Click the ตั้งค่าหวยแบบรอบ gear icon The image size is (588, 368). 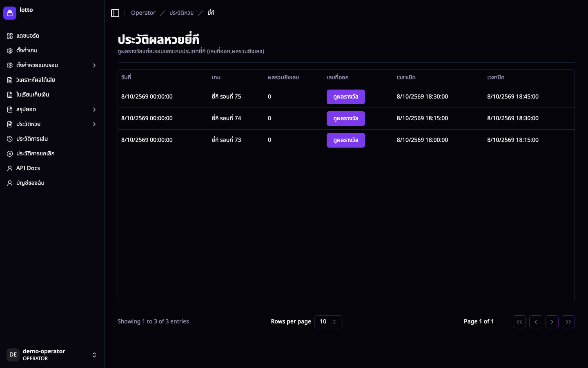(x=10, y=65)
